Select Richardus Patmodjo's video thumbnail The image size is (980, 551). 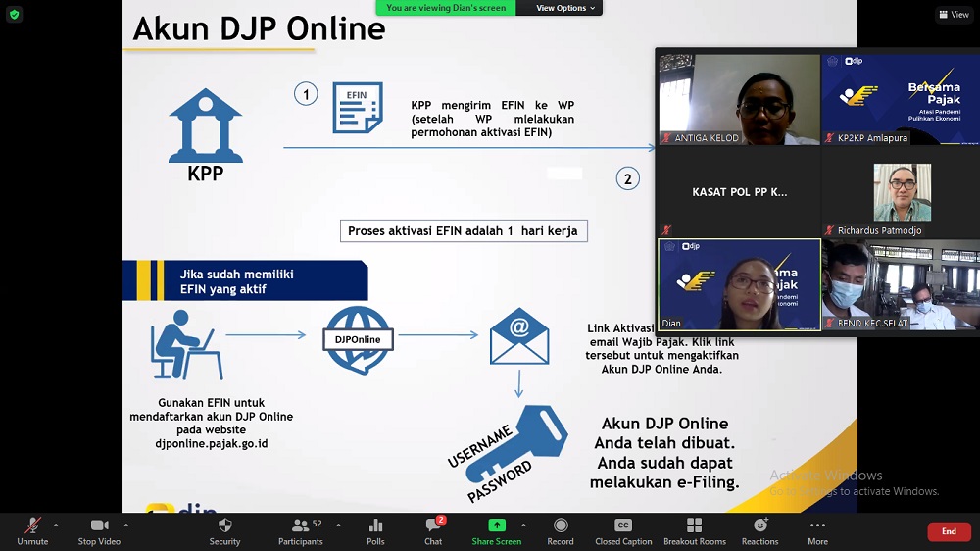pyautogui.click(x=901, y=193)
